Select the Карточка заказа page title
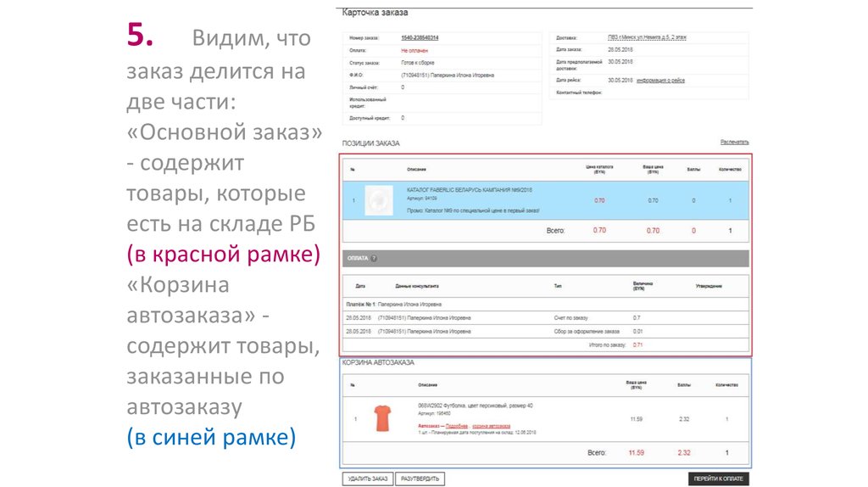 375,12
